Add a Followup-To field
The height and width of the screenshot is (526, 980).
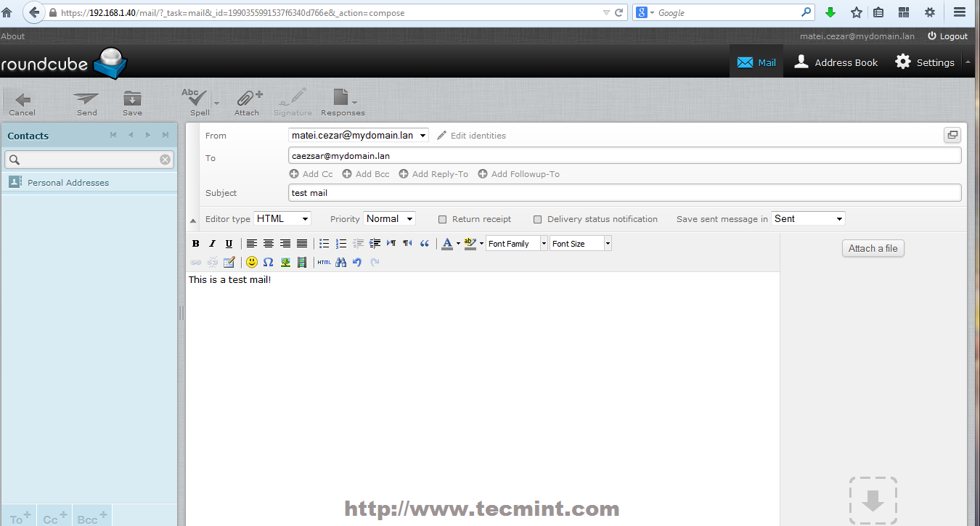coord(518,174)
